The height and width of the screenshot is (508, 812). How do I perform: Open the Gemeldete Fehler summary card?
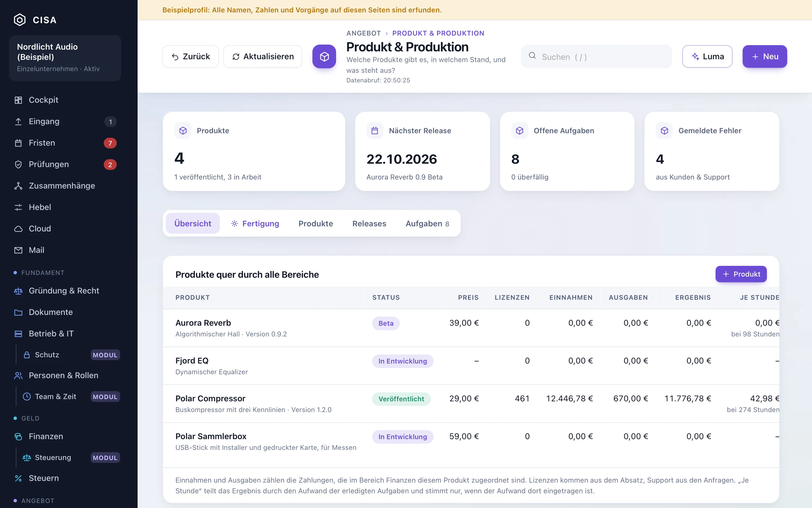pos(712,152)
